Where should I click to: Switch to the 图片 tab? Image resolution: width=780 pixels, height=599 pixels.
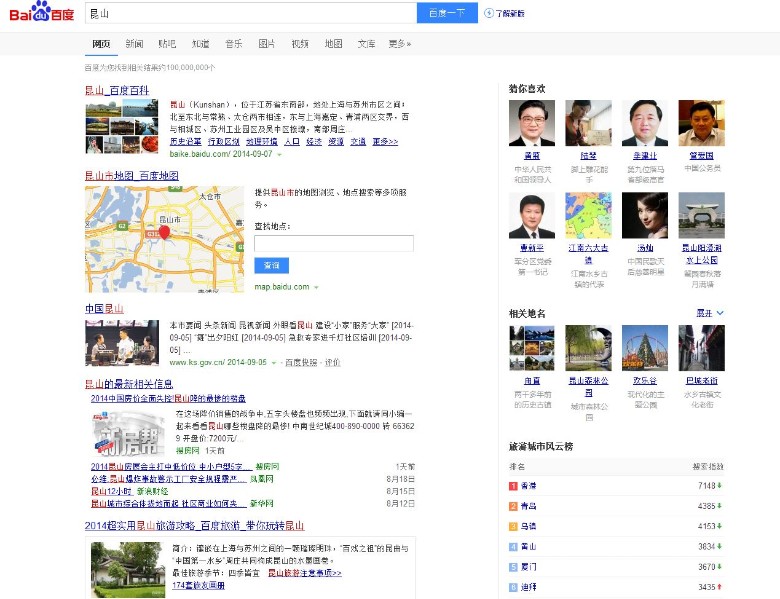pyautogui.click(x=267, y=44)
